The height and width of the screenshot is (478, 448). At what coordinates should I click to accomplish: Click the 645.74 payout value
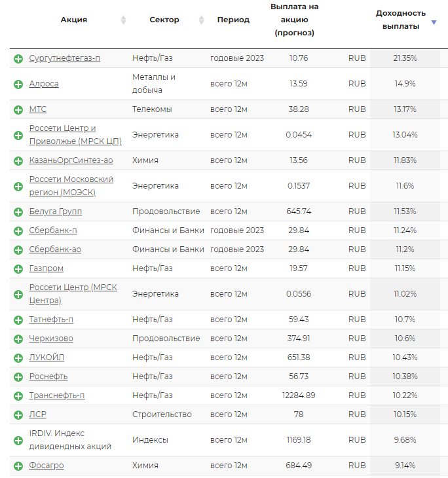(x=299, y=211)
